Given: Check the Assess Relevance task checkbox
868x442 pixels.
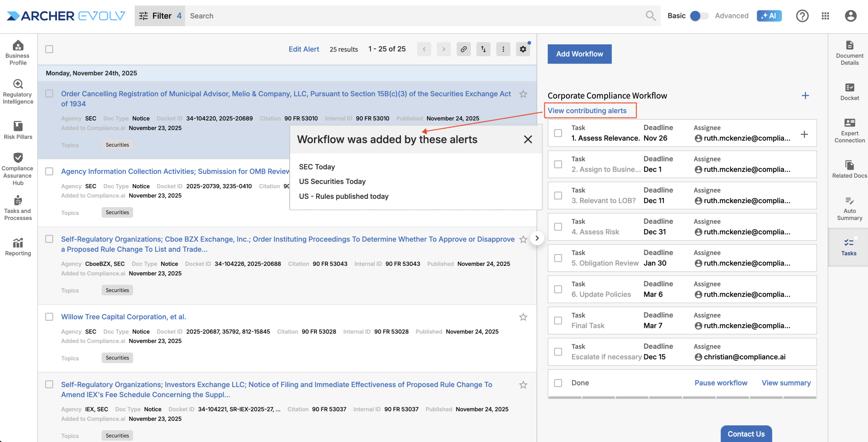Looking at the screenshot, I should 558,133.
